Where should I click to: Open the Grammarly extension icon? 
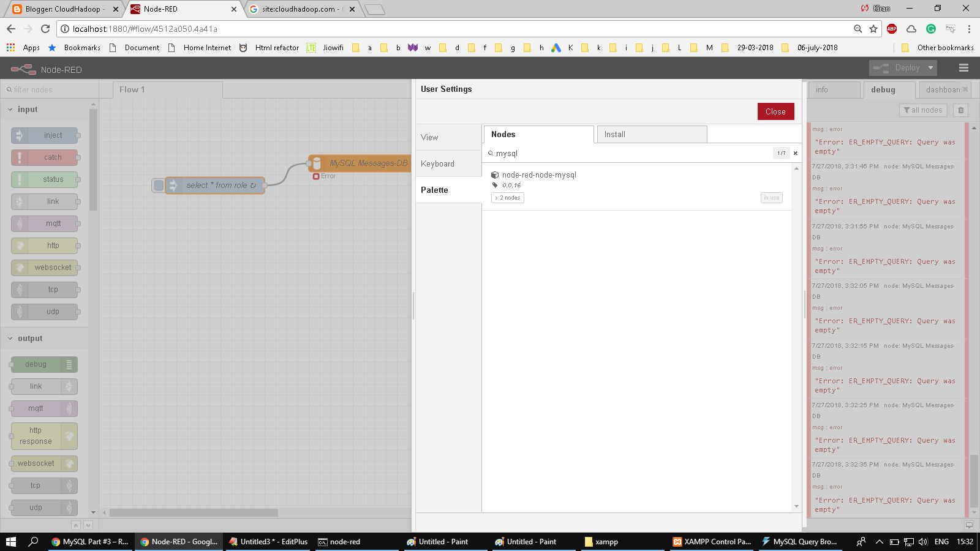pyautogui.click(x=931, y=29)
